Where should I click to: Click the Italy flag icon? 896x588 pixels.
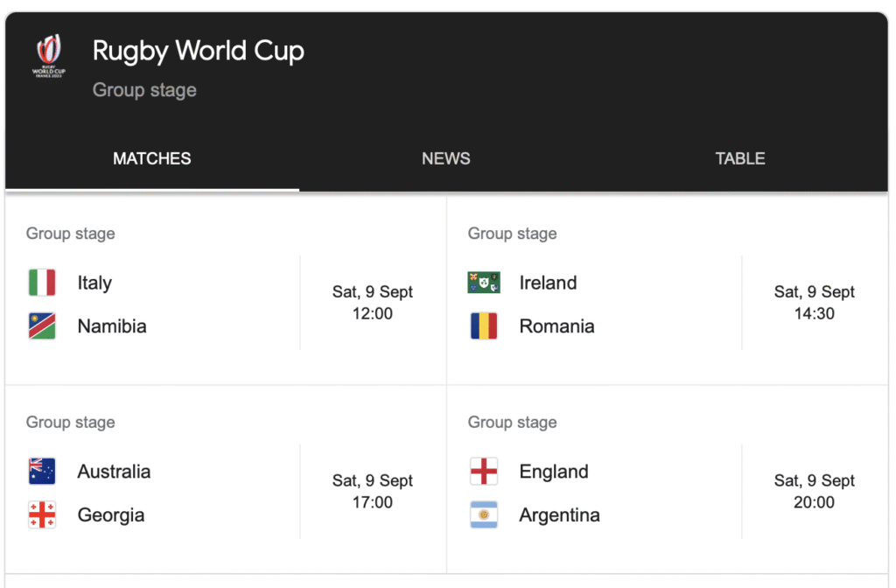pyautogui.click(x=42, y=283)
